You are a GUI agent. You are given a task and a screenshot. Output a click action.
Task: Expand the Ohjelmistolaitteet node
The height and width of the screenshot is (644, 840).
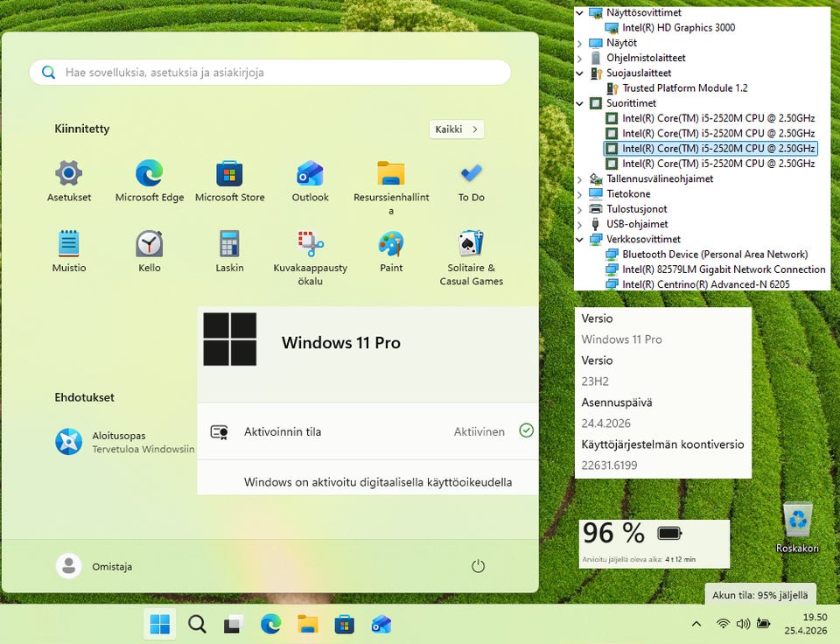point(579,59)
